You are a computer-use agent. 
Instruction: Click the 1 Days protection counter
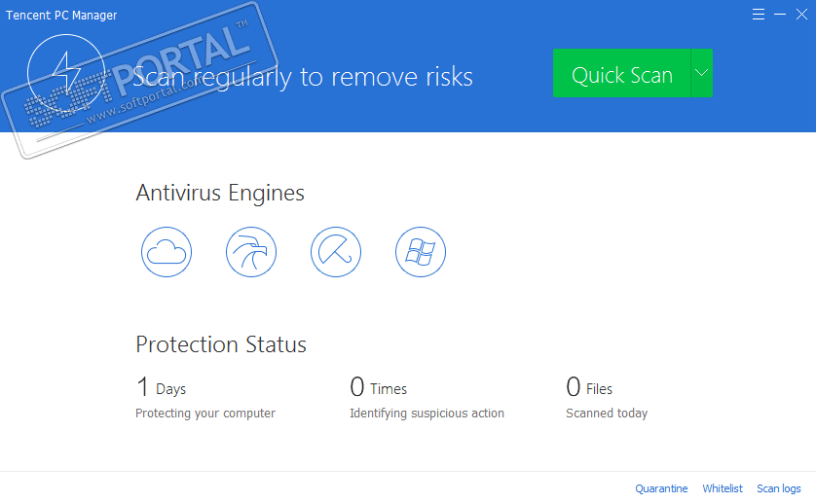[161, 387]
